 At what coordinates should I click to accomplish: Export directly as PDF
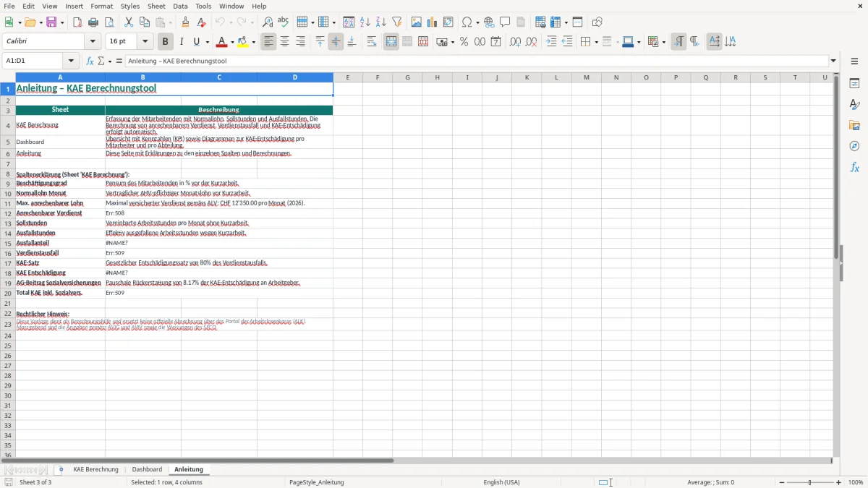(77, 22)
